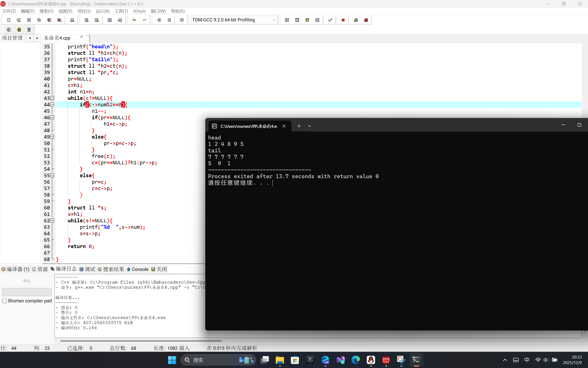Collapse the else block fold at line 55
Viewport: 588px width, 368px height.
pos(52,175)
